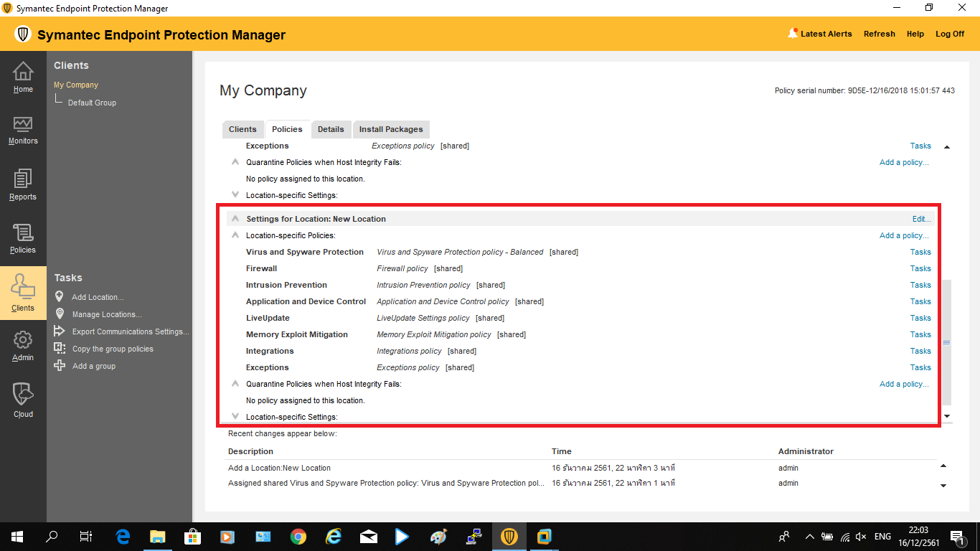Viewport: 980px width, 551px height.
Task: Click Log Off in header
Action: (949, 34)
